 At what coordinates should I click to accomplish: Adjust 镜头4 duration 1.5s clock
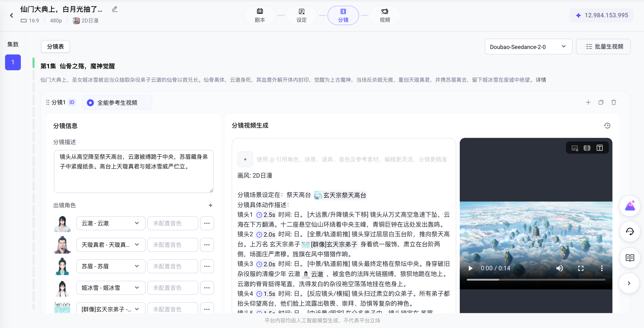coord(266,294)
